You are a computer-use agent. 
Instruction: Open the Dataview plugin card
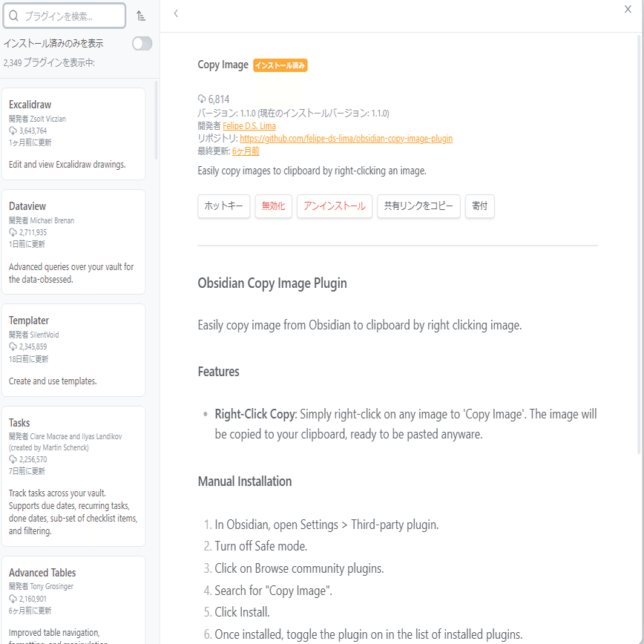click(x=73, y=242)
